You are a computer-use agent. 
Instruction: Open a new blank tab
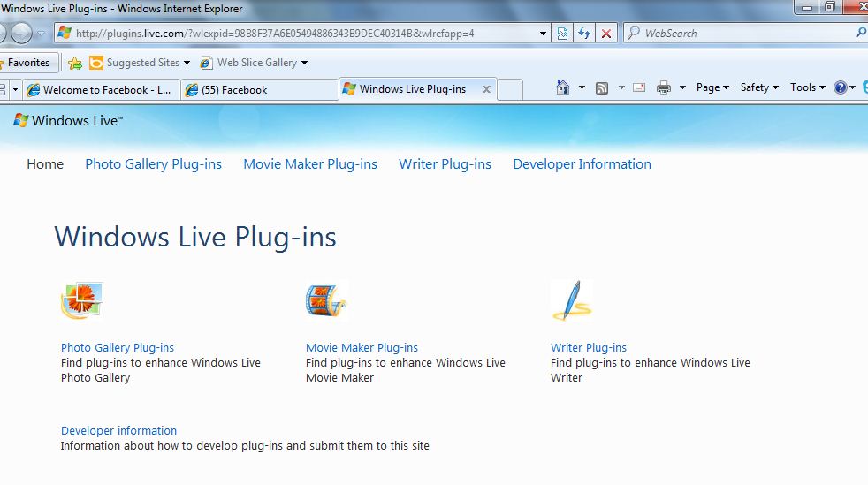510,89
